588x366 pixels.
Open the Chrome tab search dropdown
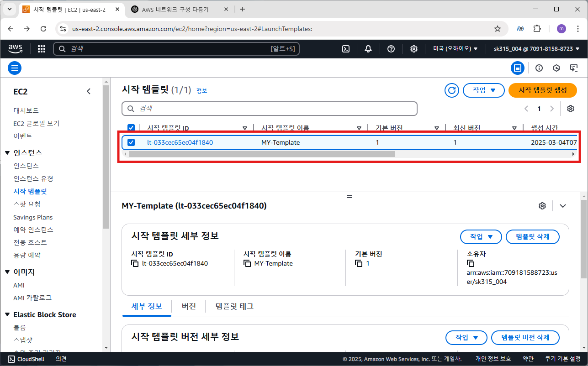point(10,9)
